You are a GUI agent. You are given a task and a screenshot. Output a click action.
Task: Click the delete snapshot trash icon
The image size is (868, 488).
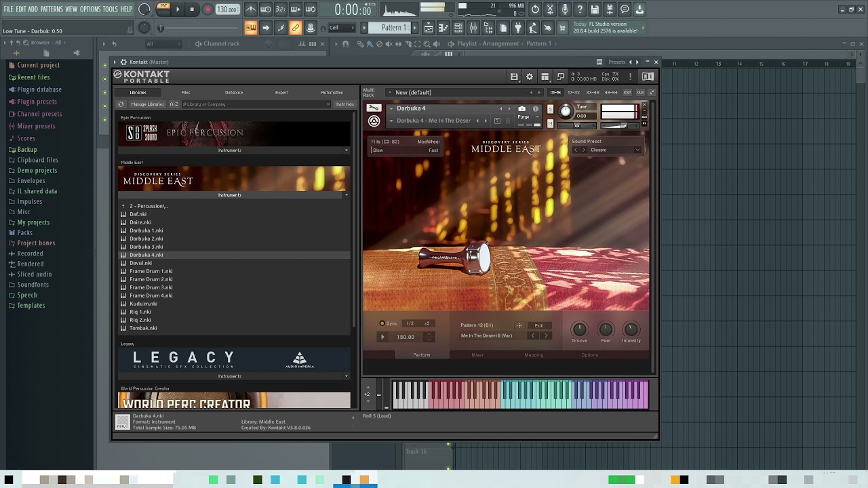coord(508,121)
